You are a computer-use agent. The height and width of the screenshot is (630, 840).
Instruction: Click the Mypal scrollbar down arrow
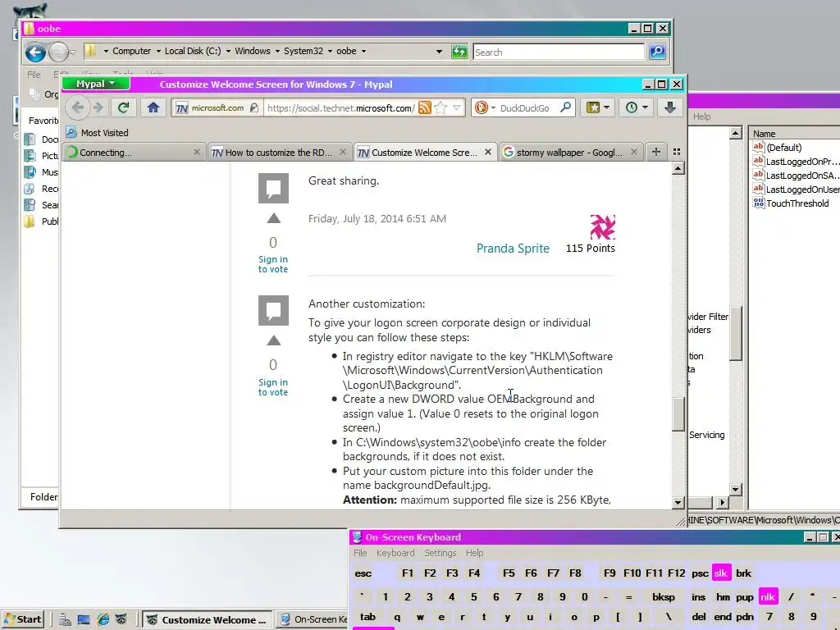[x=678, y=503]
